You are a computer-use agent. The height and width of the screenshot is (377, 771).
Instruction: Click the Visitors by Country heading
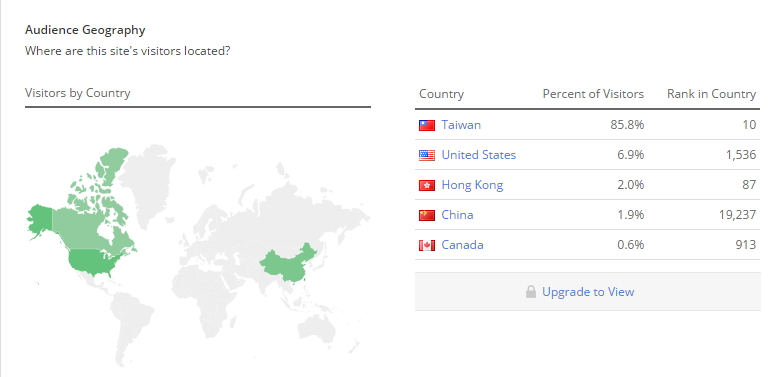[78, 93]
